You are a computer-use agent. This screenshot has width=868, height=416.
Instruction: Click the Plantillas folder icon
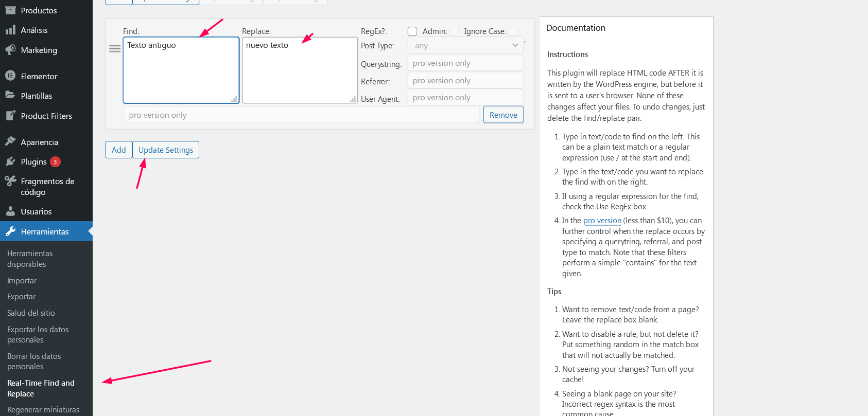coord(10,95)
